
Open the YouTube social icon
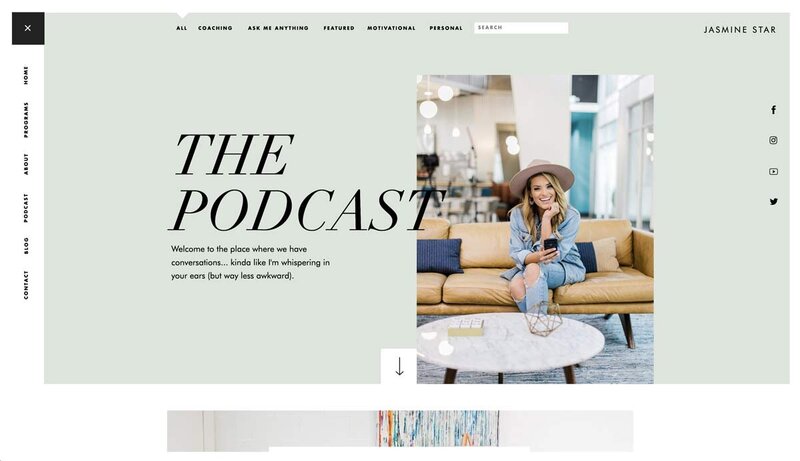pyautogui.click(x=773, y=171)
